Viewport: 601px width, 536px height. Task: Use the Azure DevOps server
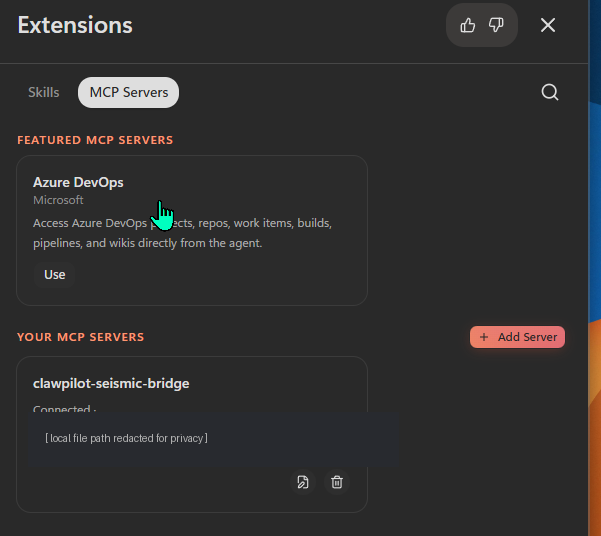click(54, 275)
